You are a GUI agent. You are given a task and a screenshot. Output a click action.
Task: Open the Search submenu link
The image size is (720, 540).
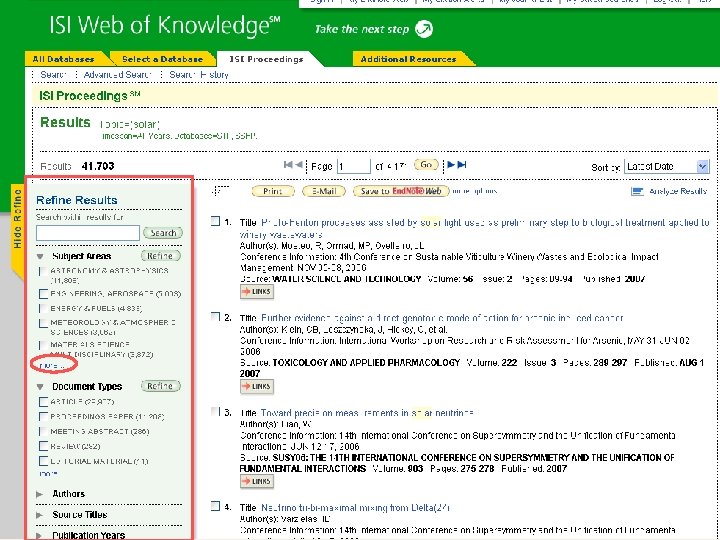pos(53,74)
